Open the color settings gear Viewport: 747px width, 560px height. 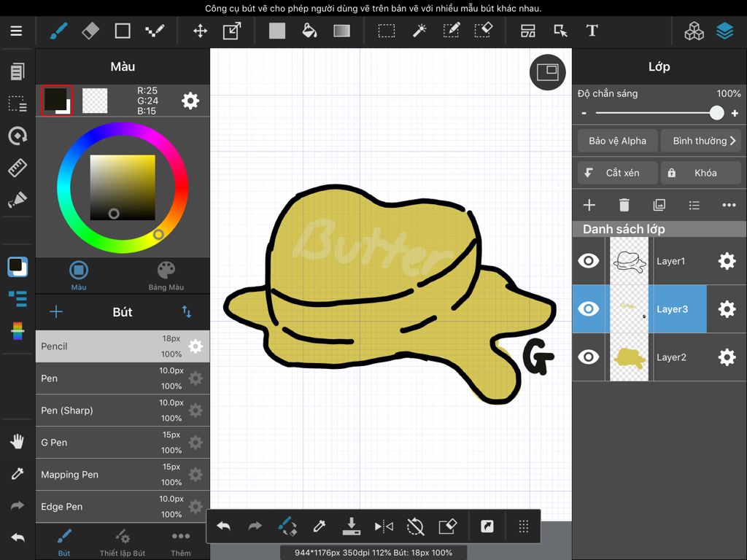[190, 101]
